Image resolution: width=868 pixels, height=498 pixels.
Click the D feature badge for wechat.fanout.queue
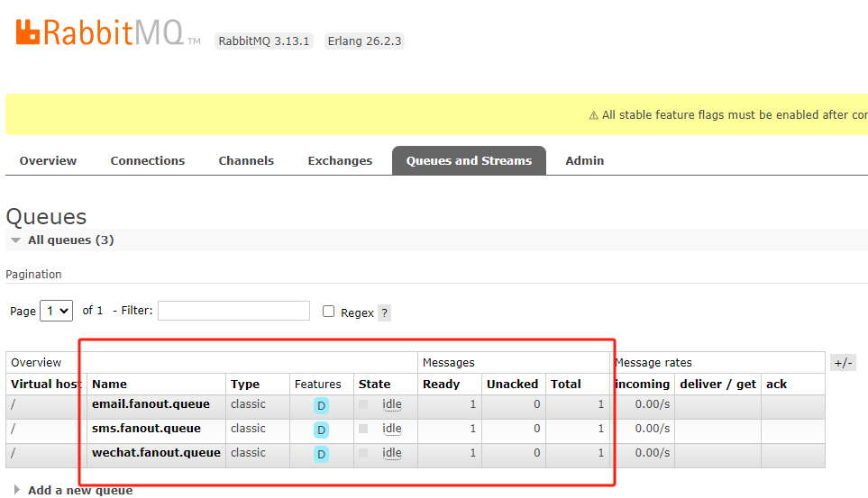321,455
